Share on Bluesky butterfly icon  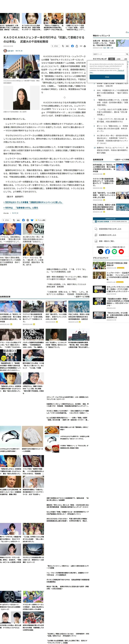point(32,220)
